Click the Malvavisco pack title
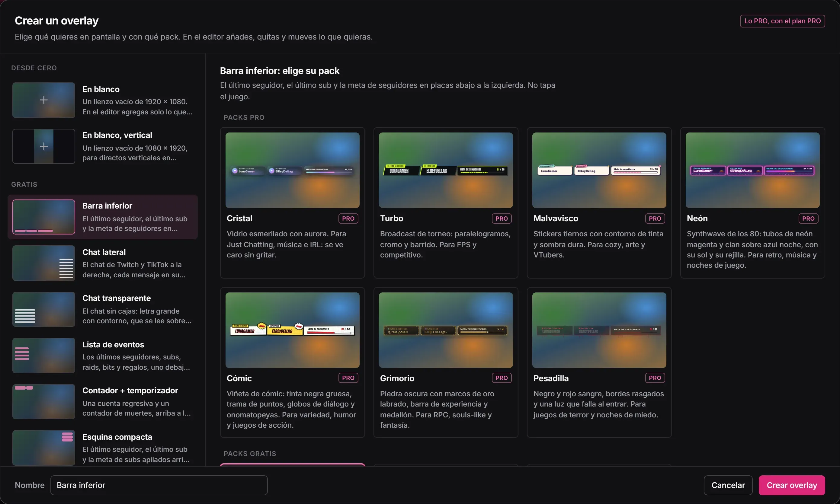The height and width of the screenshot is (504, 840). (556, 219)
